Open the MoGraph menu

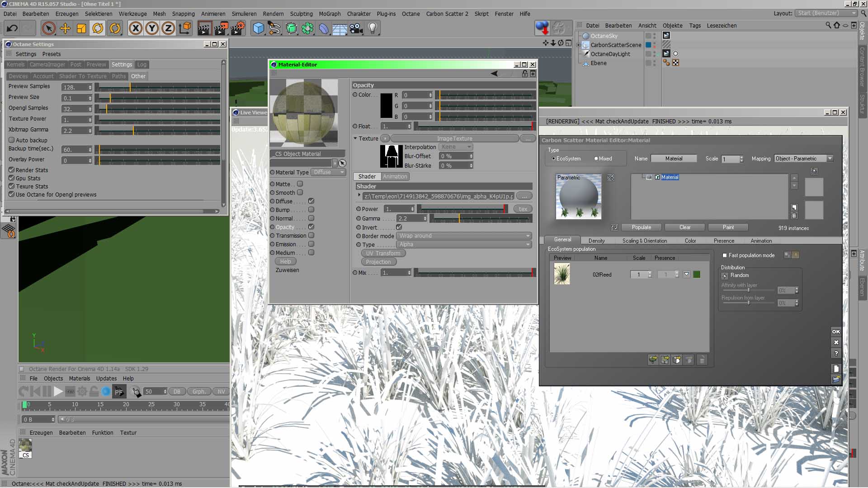click(x=330, y=14)
